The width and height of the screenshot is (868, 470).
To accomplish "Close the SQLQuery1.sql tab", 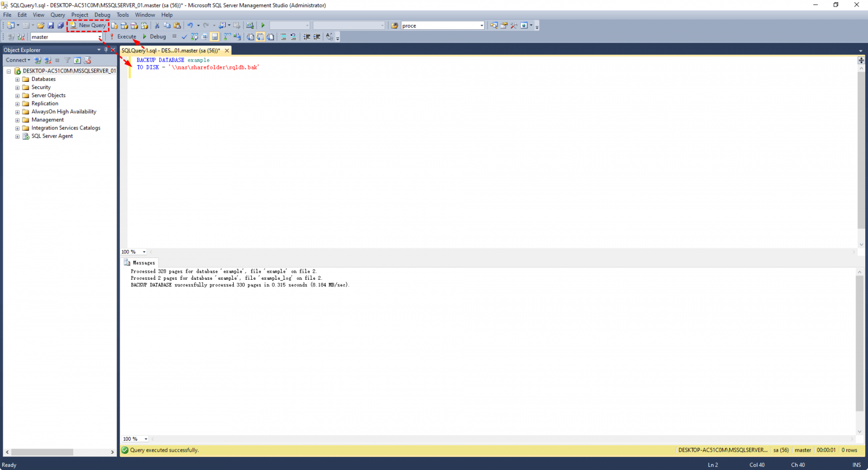I will pos(227,50).
